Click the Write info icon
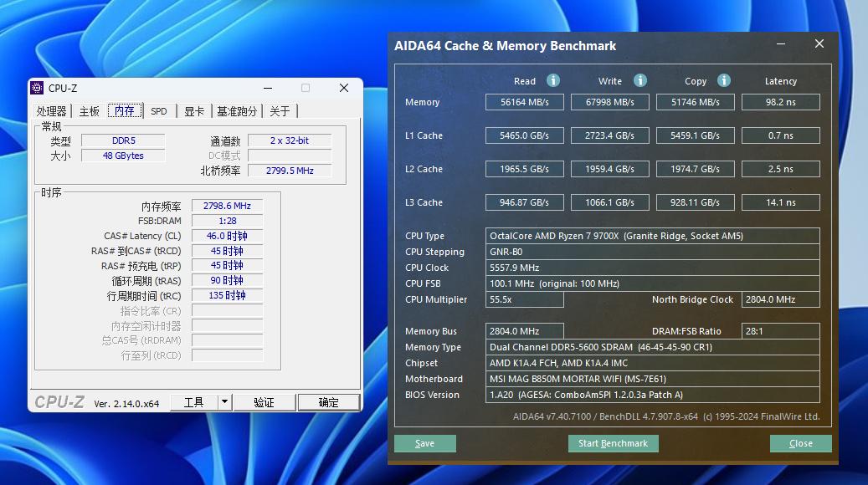Image resolution: width=868 pixels, height=485 pixels. click(640, 80)
